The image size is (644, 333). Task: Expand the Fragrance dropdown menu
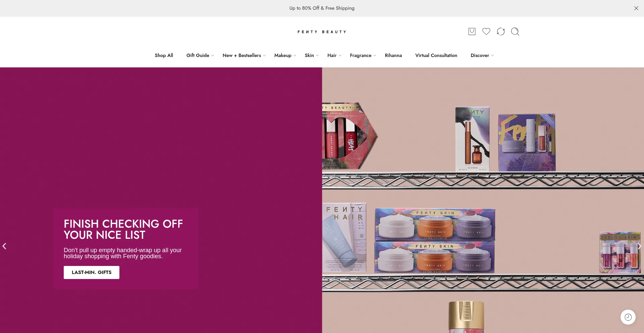363,55
